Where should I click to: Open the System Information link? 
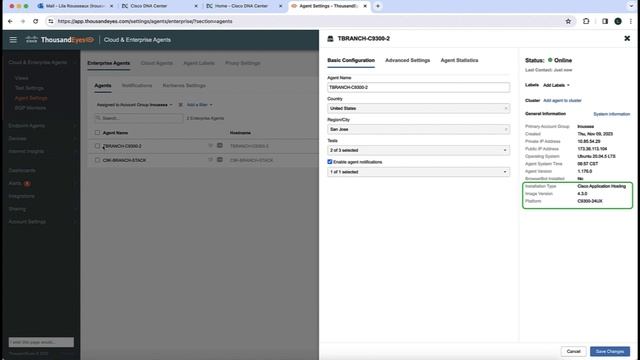[x=611, y=114]
